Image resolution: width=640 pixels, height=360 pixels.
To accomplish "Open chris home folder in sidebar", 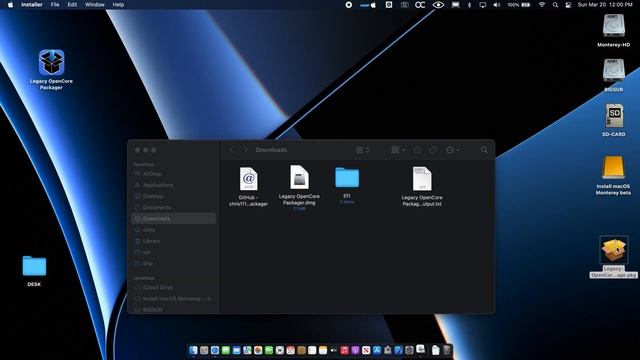I will point(173,230).
